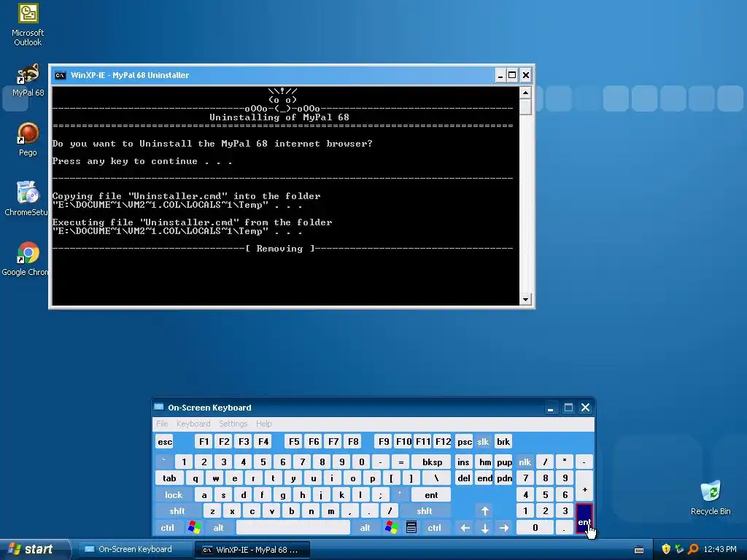Close the MyPal 68 Uninstaller window
The image size is (747, 560).
click(x=525, y=75)
